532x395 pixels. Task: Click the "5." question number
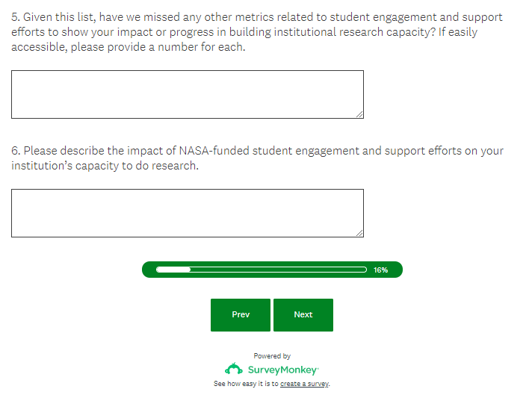coord(16,17)
